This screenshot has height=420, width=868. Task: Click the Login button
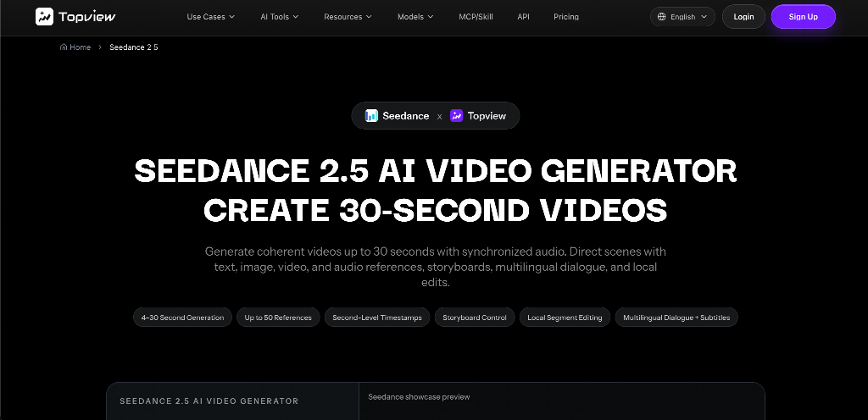[x=743, y=17]
